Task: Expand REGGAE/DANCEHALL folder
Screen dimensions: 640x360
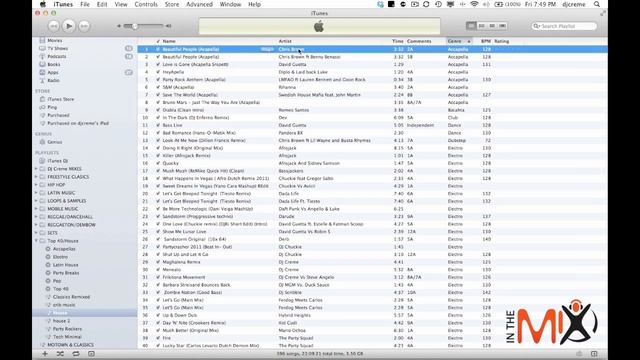Action: pyautogui.click(x=36, y=217)
